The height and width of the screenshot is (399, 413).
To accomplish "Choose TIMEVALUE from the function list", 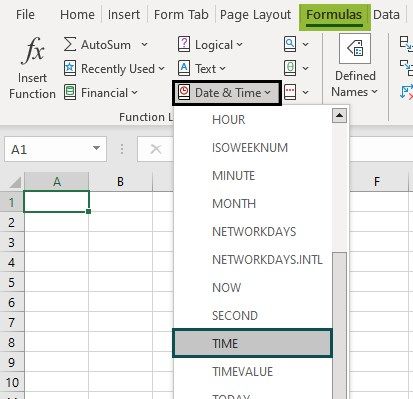I will click(252, 372).
